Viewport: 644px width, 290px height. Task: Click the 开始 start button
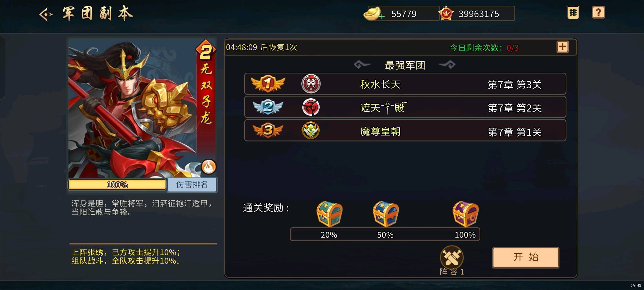coord(526,258)
